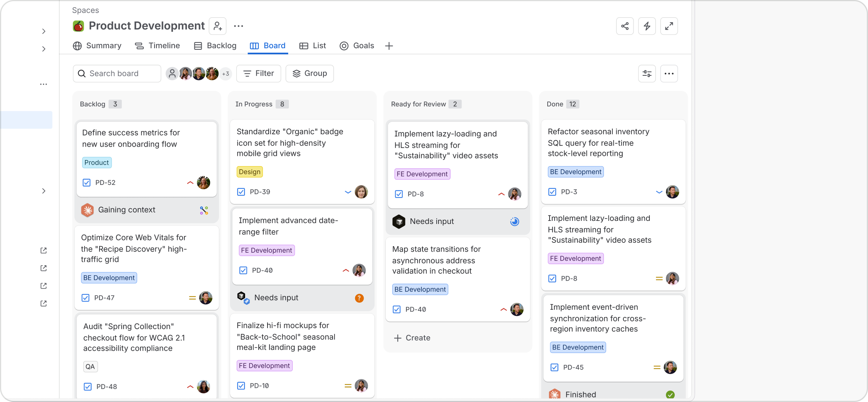Screen dimensions: 868x402
Task: Switch to the Summary tab
Action: pyautogui.click(x=97, y=46)
